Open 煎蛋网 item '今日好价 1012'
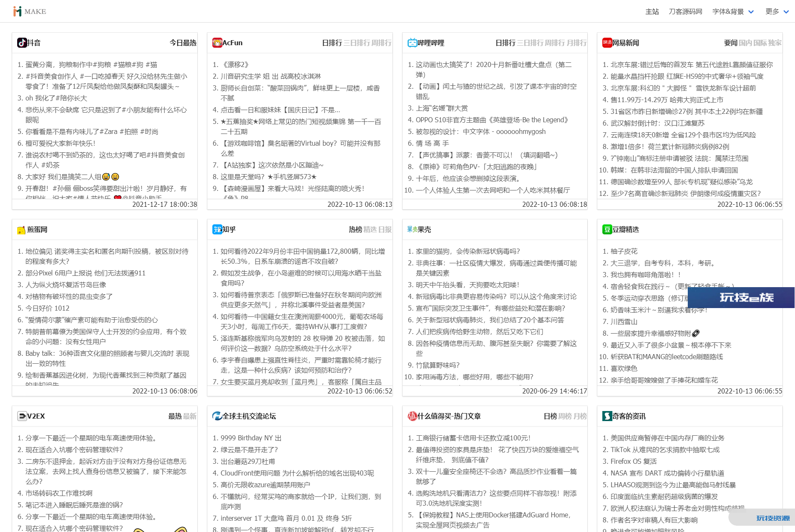The height and width of the screenshot is (532, 795). coord(47,308)
